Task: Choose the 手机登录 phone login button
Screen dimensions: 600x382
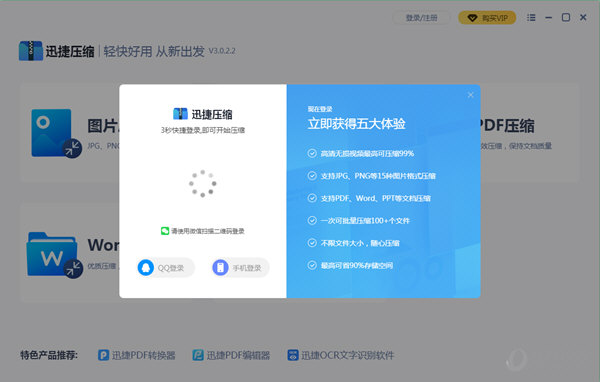Action: coord(240,268)
